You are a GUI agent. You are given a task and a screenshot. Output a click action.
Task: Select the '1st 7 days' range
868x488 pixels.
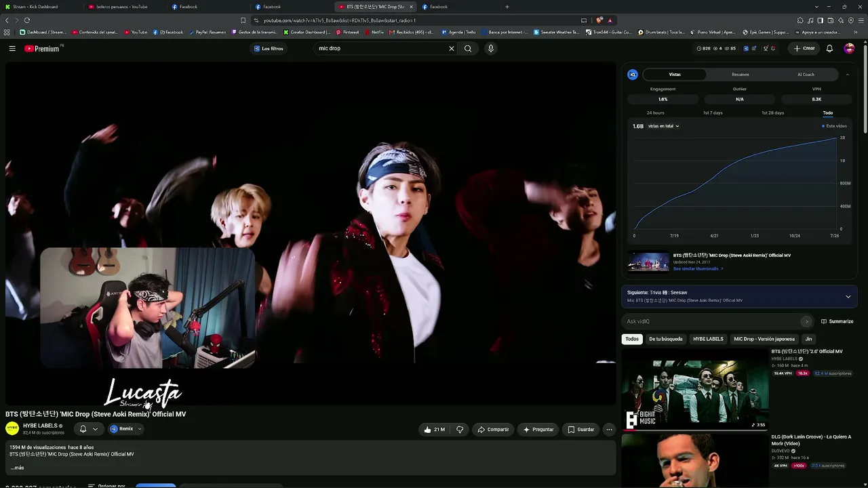[x=713, y=113]
